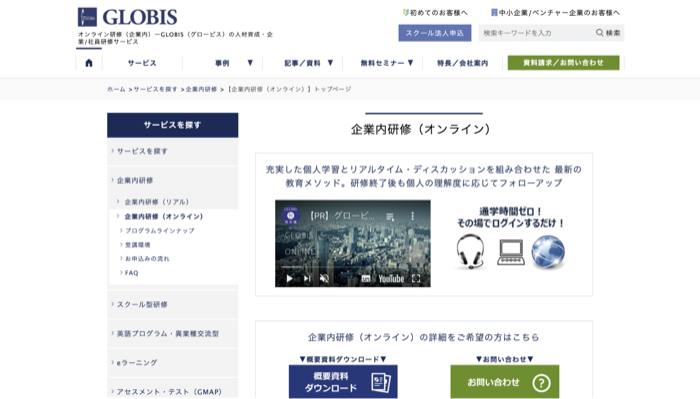The image size is (700, 399).
Task: Skip to next video in player
Action: (x=307, y=278)
